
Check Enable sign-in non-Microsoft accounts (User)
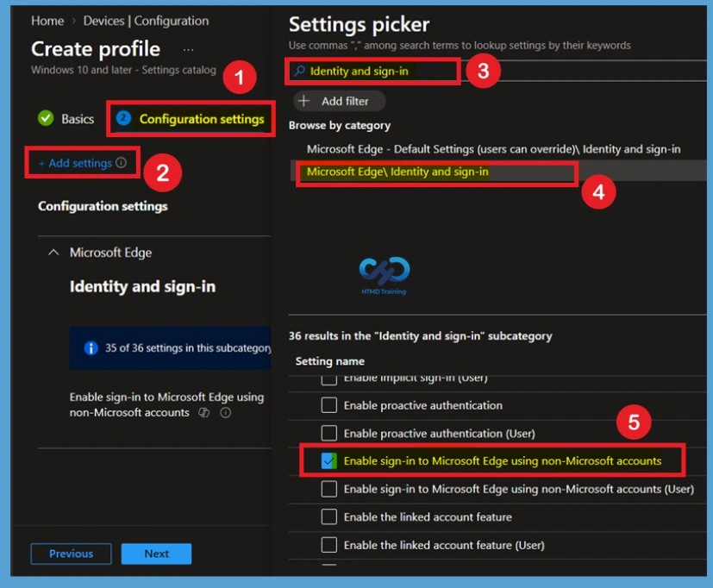tap(329, 490)
